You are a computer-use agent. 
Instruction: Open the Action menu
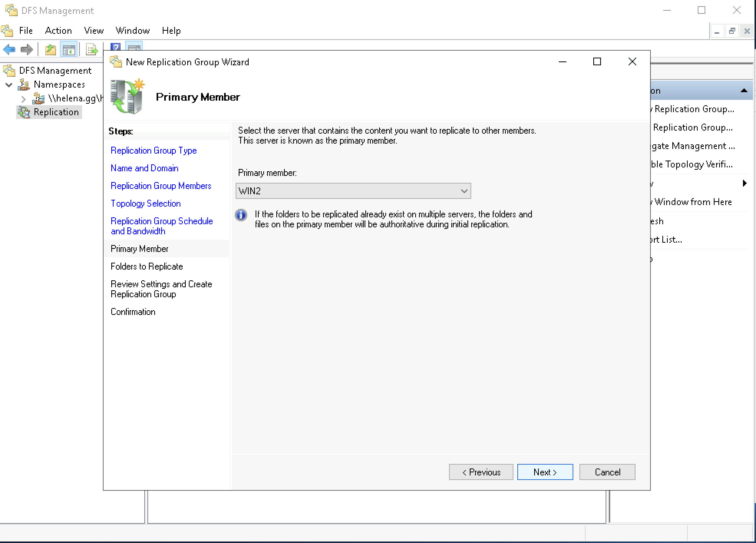coord(58,31)
